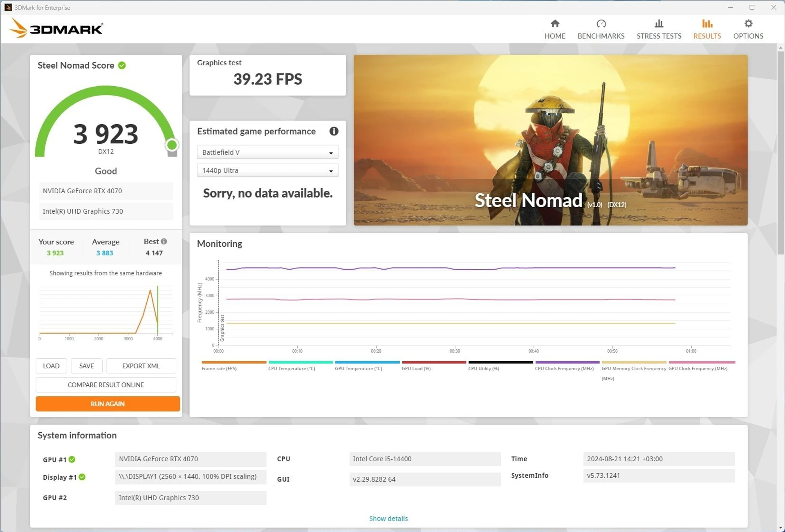Open the Battlefield V game dropdown

[x=267, y=152]
